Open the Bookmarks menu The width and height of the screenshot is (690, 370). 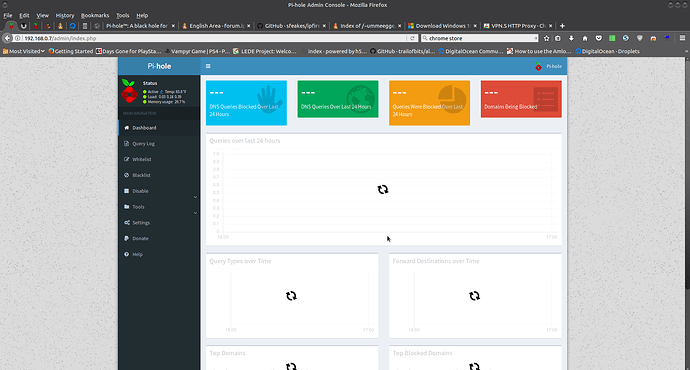click(95, 15)
